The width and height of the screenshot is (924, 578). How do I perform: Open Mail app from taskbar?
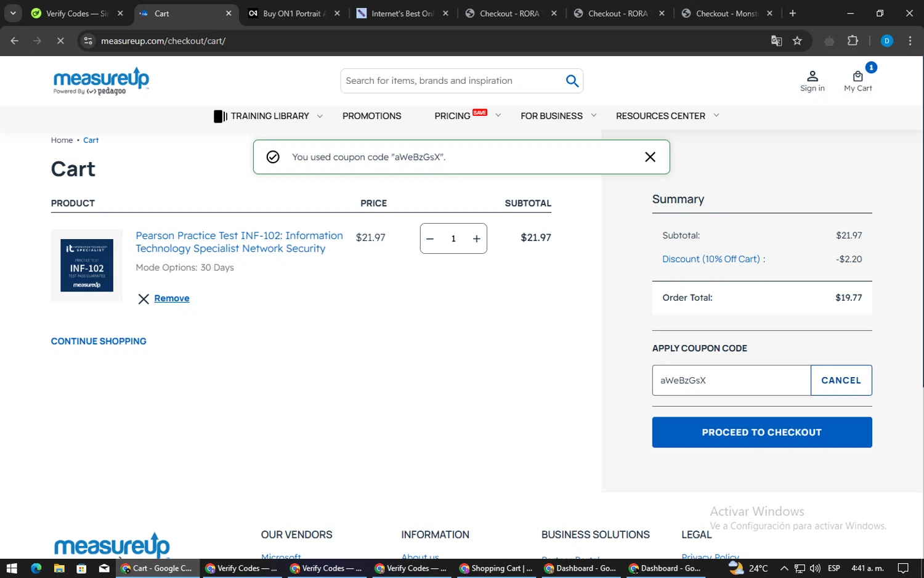click(x=104, y=568)
